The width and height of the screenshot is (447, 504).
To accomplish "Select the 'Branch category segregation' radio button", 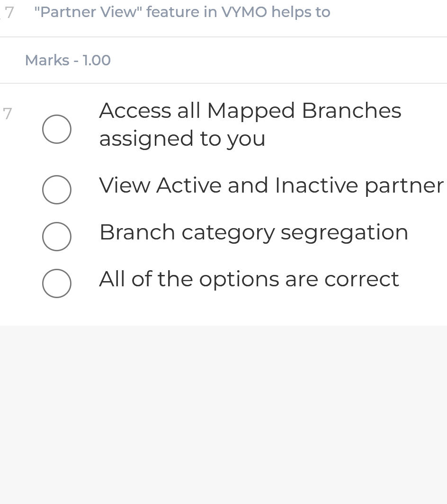I will coord(57,237).
